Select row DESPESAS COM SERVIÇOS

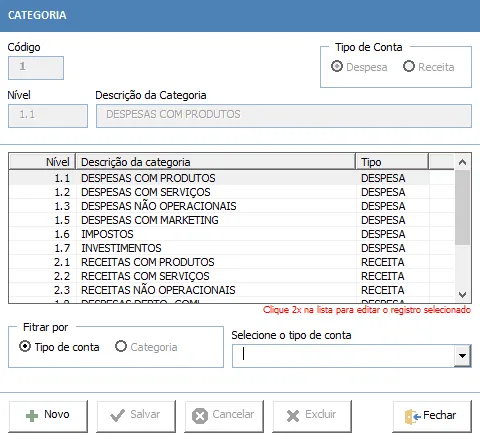coord(232,192)
